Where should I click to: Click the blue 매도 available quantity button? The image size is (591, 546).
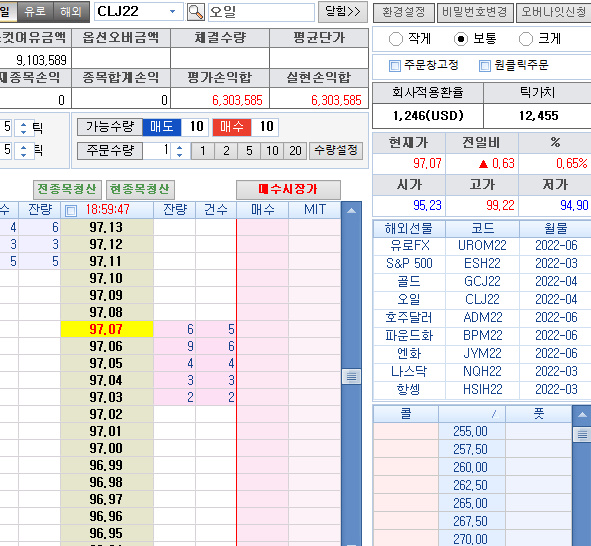click(x=162, y=127)
